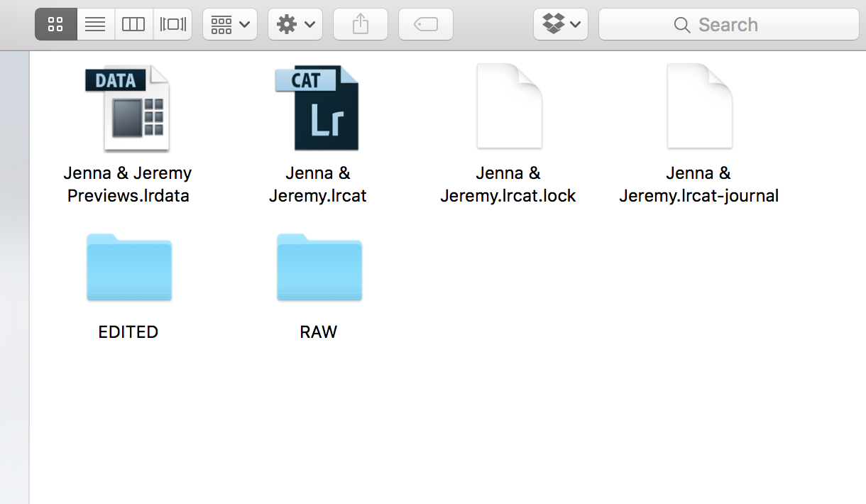This screenshot has height=504, width=866.
Task: Select the EDITED folder icon
Action: click(128, 267)
